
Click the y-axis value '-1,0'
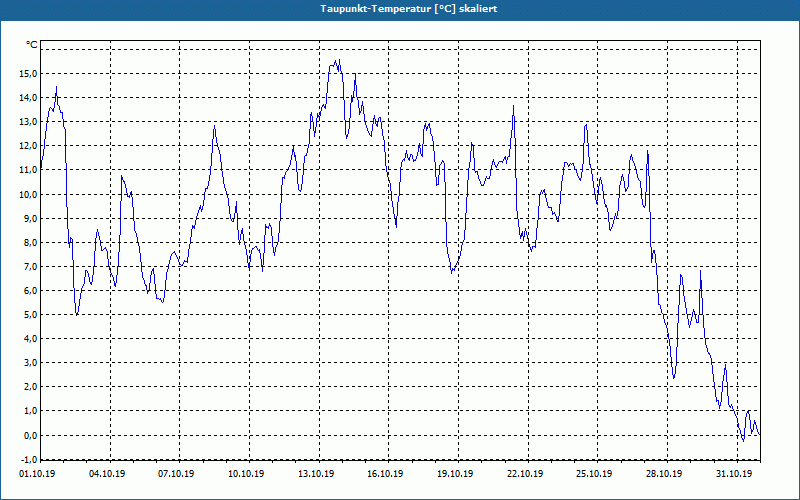pos(29,459)
